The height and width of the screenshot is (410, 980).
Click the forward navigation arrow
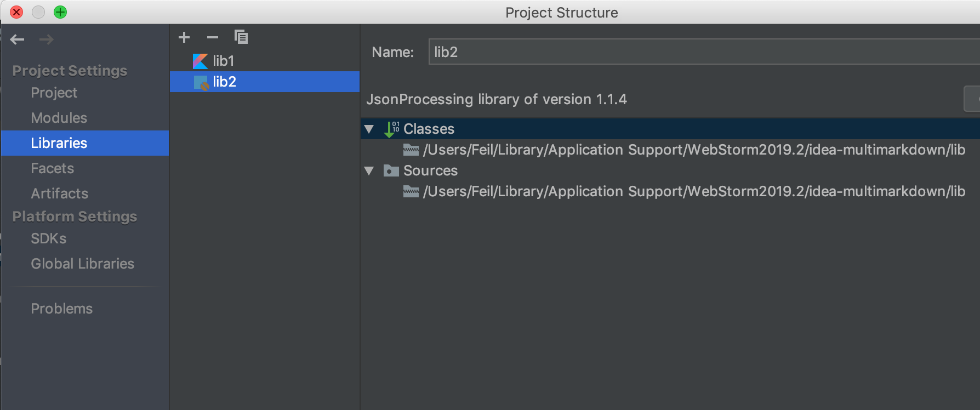[47, 39]
